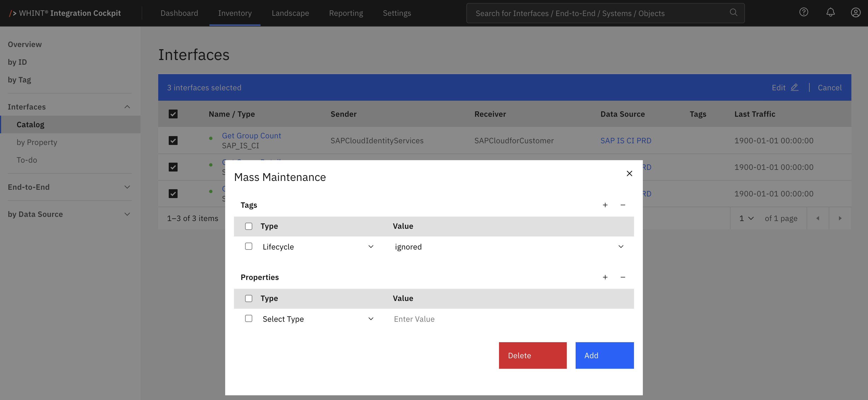Check the Lifecycle tag row checkbox
868x400 pixels.
point(249,246)
